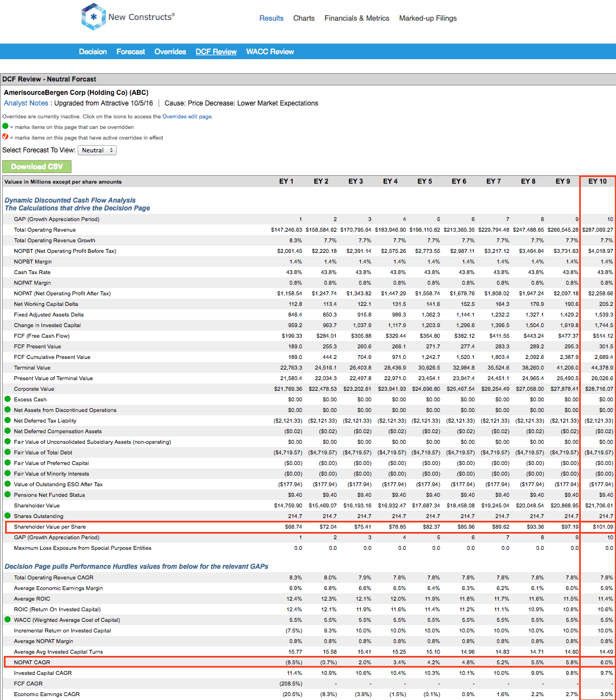Click the Economic Earnings CAGR row label
The width and height of the screenshot is (616, 700).
47,694
